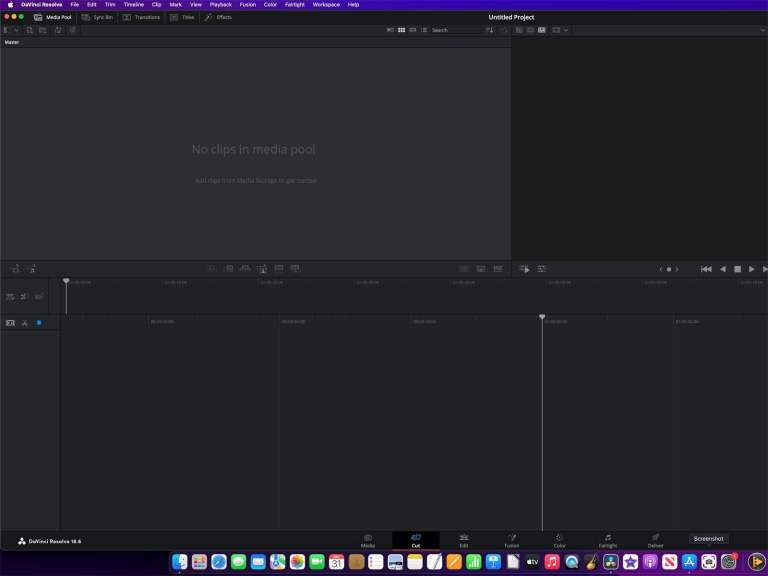The image size is (768, 576).
Task: Go to the Fairlight audio page
Action: point(607,540)
